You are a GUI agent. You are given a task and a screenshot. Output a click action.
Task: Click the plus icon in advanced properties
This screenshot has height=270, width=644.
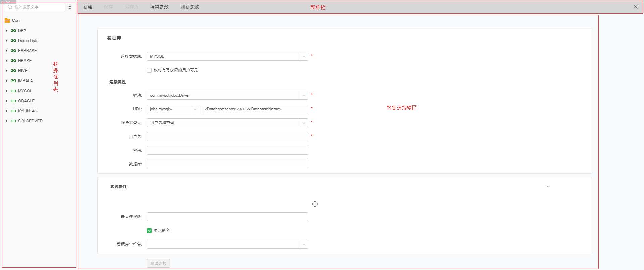(x=315, y=204)
